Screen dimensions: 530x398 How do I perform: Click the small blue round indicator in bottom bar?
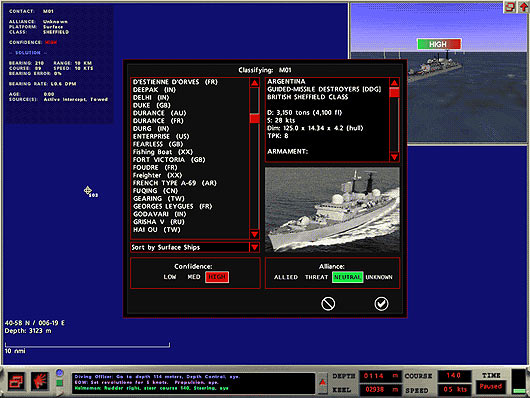point(59,373)
